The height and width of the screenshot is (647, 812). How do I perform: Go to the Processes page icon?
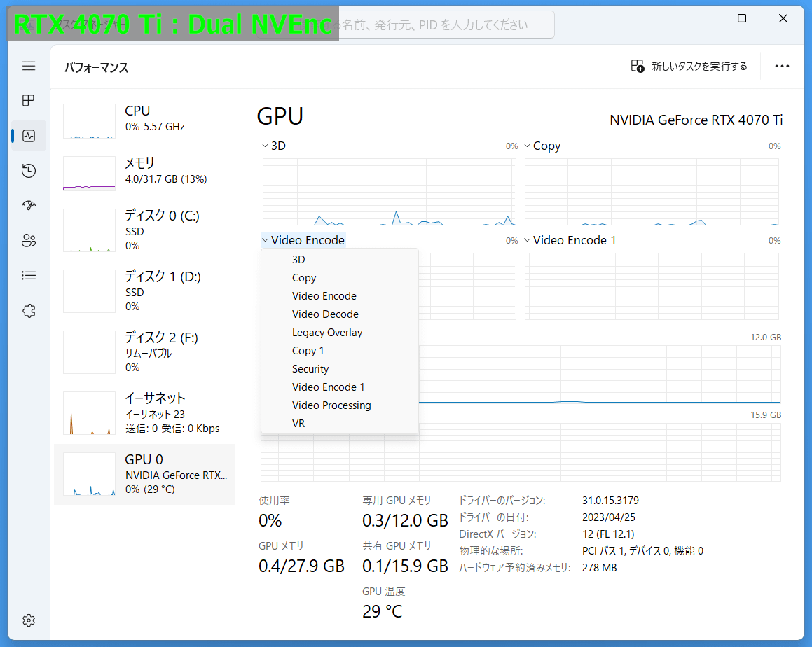click(29, 100)
